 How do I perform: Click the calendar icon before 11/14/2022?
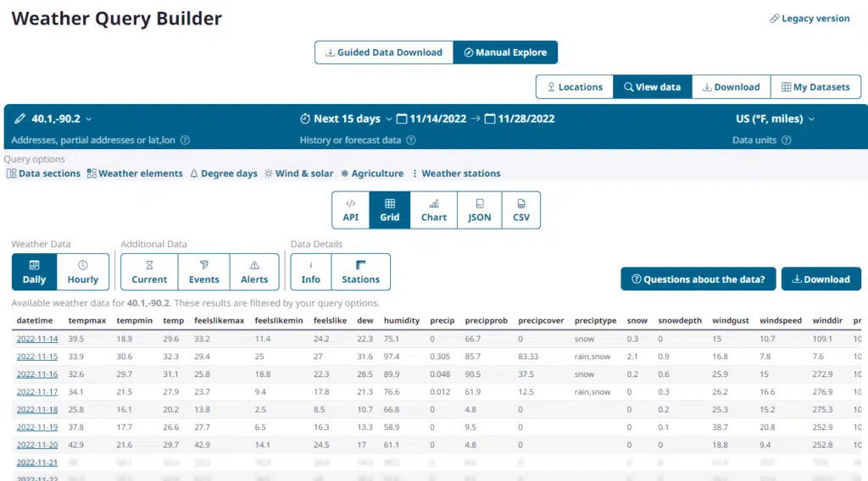(x=403, y=119)
